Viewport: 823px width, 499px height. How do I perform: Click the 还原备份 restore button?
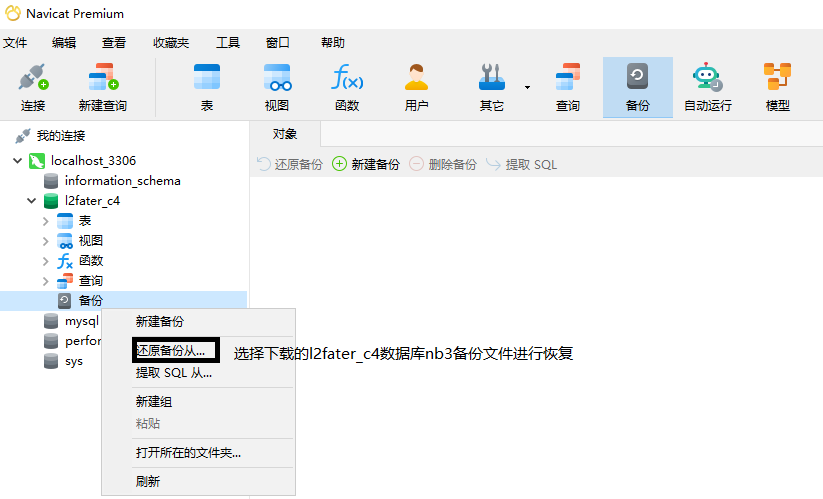(x=290, y=165)
